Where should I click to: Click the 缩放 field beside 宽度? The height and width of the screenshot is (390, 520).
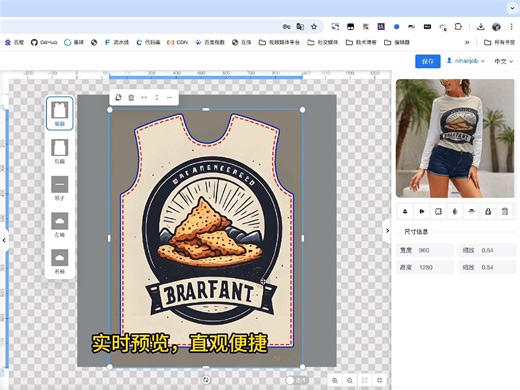[x=487, y=250]
